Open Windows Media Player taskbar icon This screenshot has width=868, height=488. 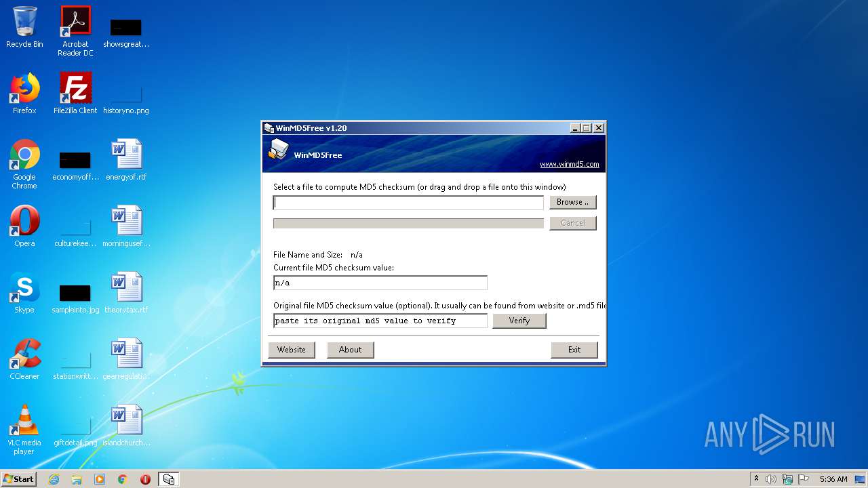[x=100, y=479]
